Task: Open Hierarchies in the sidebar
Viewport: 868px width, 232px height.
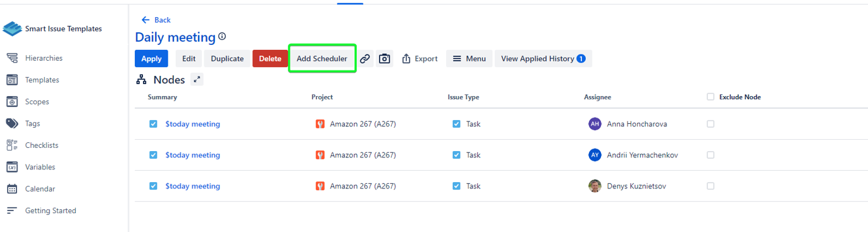Action: tap(44, 58)
